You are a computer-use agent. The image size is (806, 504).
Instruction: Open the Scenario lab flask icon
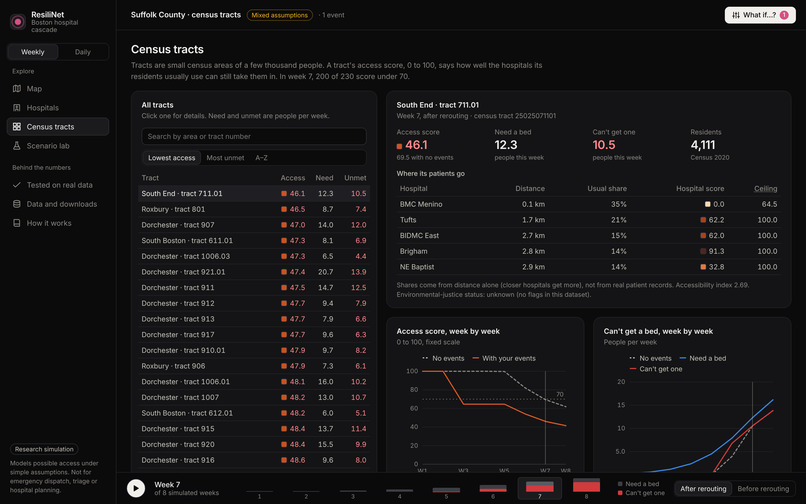16,146
